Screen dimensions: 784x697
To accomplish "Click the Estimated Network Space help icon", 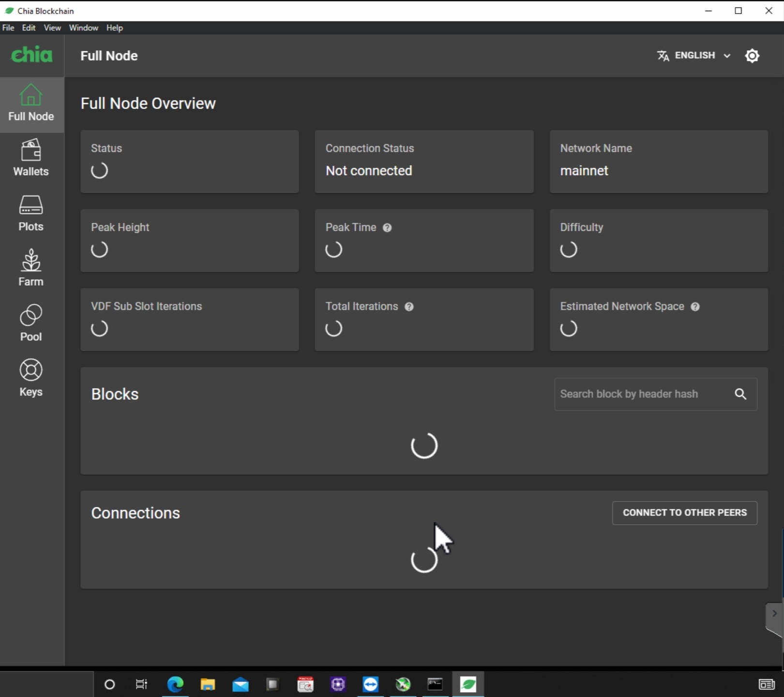I will click(x=695, y=306).
